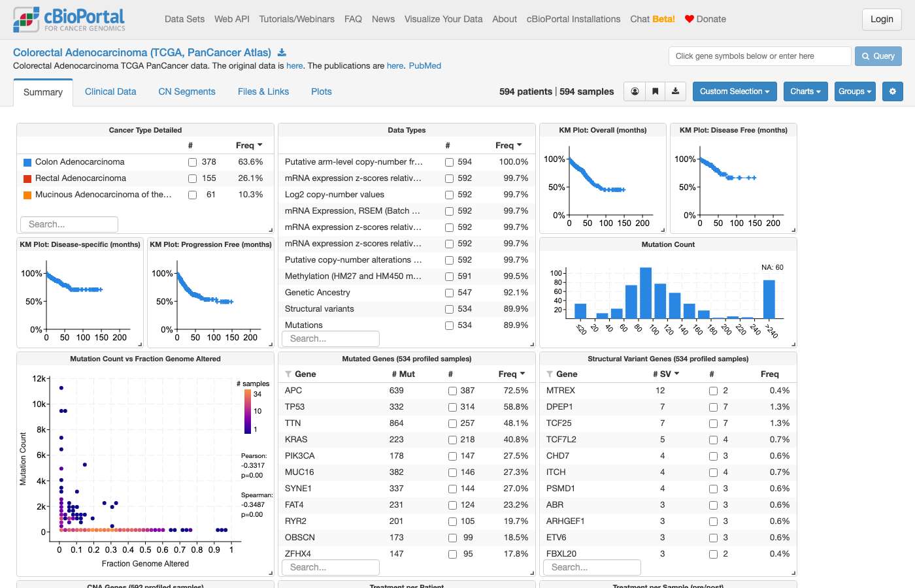Download study data icon beside title

(282, 52)
